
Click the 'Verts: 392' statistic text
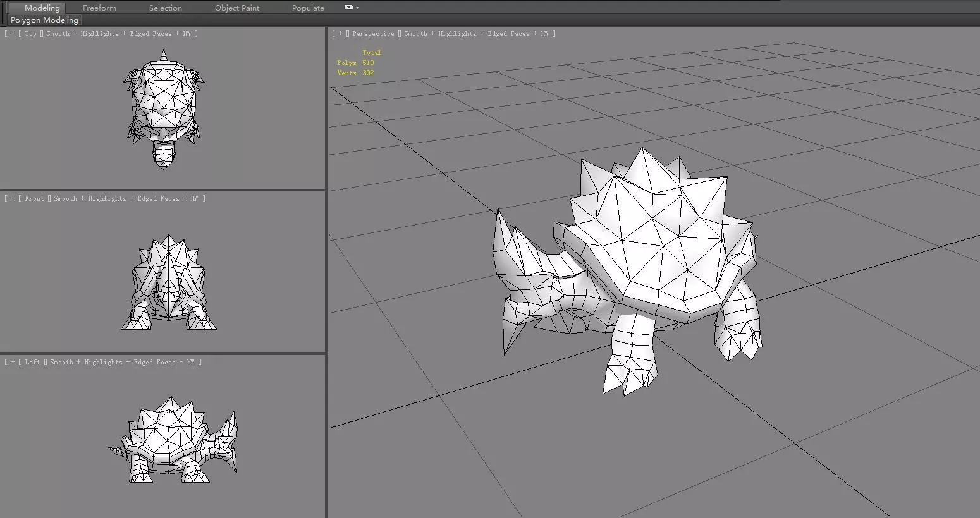click(x=355, y=73)
